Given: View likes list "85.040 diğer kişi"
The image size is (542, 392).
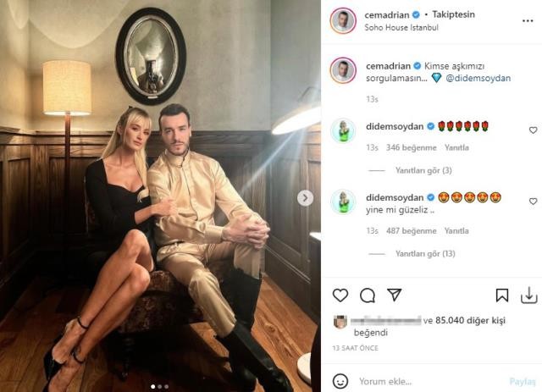Looking at the screenshot, I should click(470, 320).
